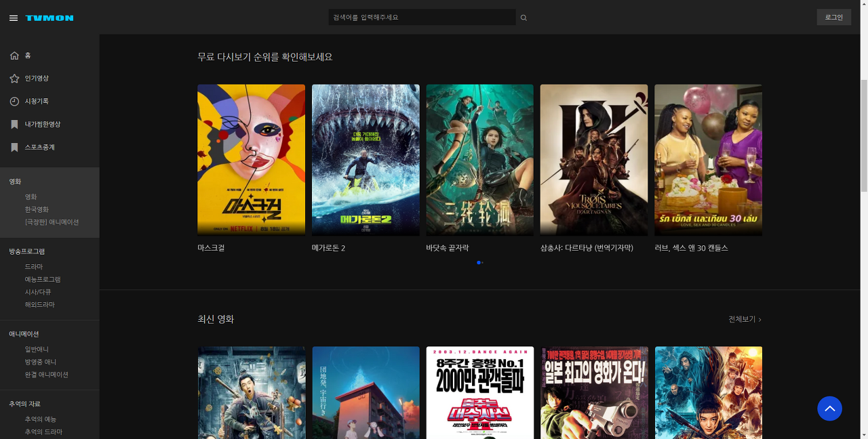The height and width of the screenshot is (439, 868).
Task: Click the home icon in sidebar
Action: [14, 56]
